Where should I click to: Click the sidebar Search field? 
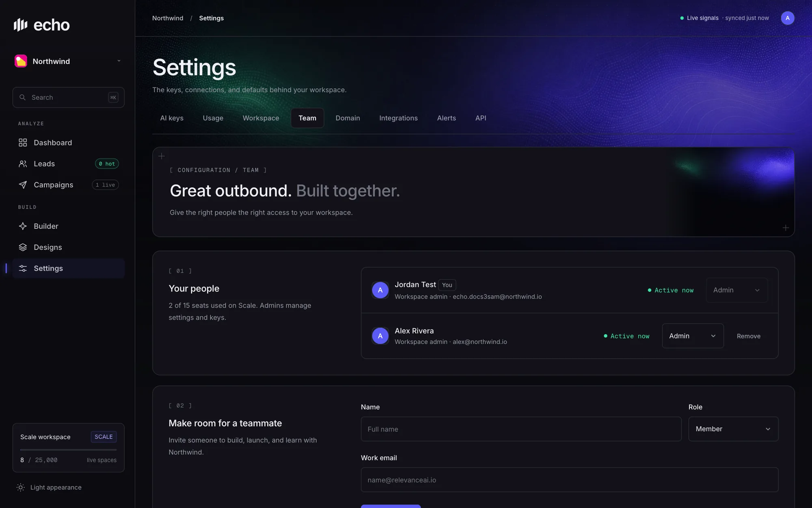68,98
